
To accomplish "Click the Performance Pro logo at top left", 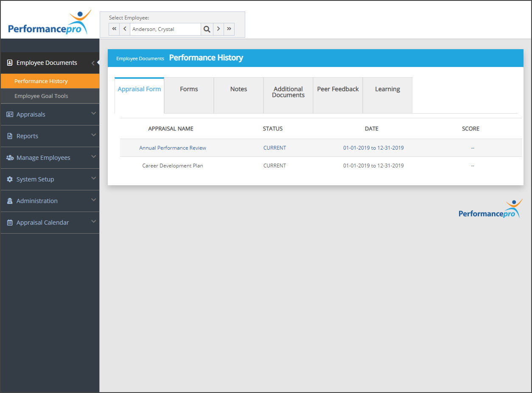I will coord(49,23).
